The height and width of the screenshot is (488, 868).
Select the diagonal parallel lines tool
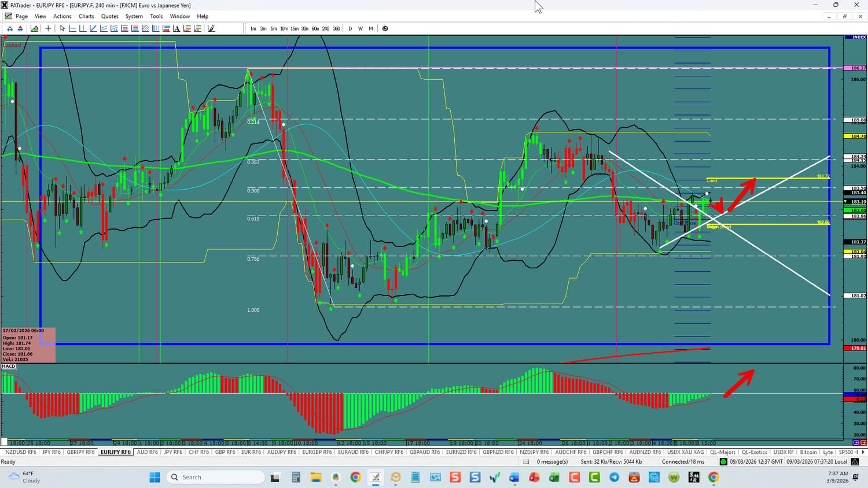104,28
